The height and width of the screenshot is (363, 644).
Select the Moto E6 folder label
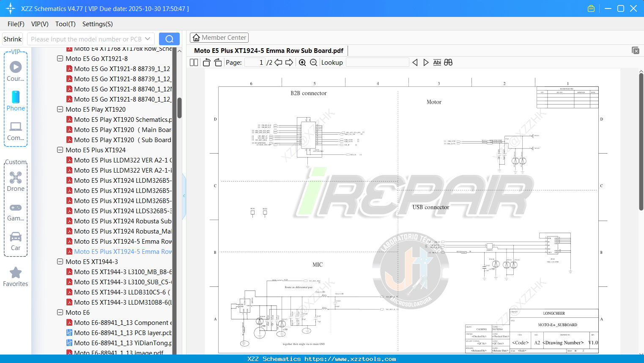coord(78,312)
